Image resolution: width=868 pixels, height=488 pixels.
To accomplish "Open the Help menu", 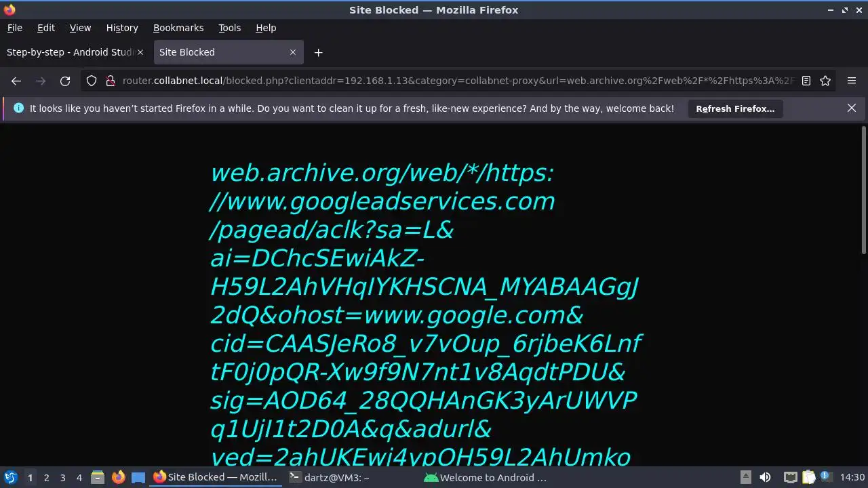I will [x=266, y=28].
